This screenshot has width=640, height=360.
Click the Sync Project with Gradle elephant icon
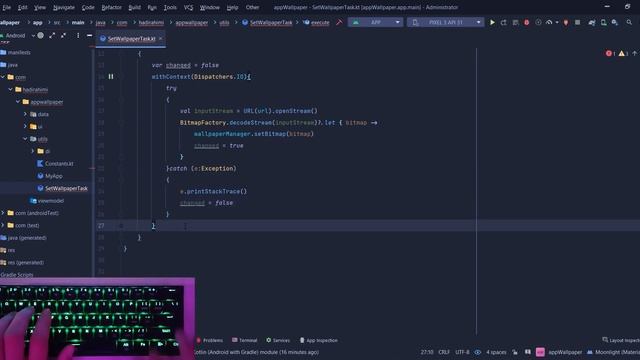(592, 22)
